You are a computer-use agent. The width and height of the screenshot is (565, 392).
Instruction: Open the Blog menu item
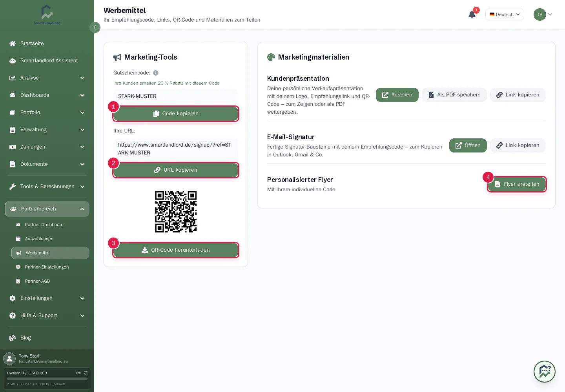47,338
